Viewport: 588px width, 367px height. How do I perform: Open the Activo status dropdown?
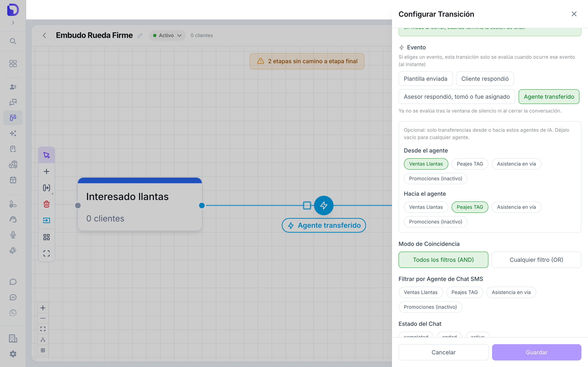(x=167, y=35)
